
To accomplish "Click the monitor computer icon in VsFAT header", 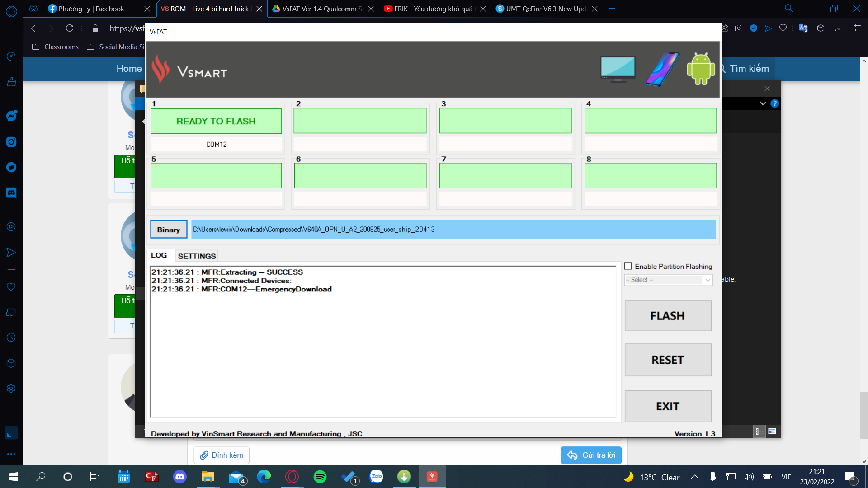I will pyautogui.click(x=618, y=69).
